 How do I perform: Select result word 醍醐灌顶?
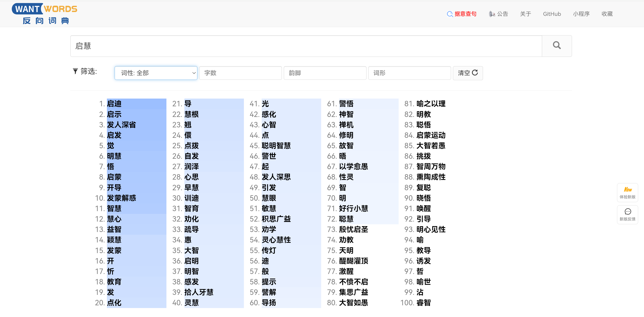[x=354, y=261]
